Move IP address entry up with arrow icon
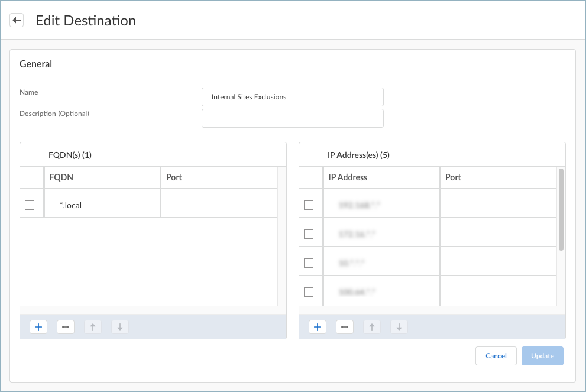Screen dimensions: 586x392 (x=371, y=327)
